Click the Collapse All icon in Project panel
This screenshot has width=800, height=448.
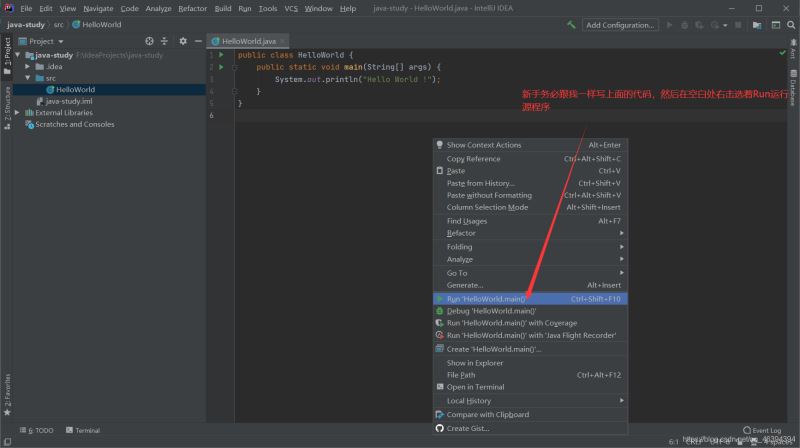point(165,41)
